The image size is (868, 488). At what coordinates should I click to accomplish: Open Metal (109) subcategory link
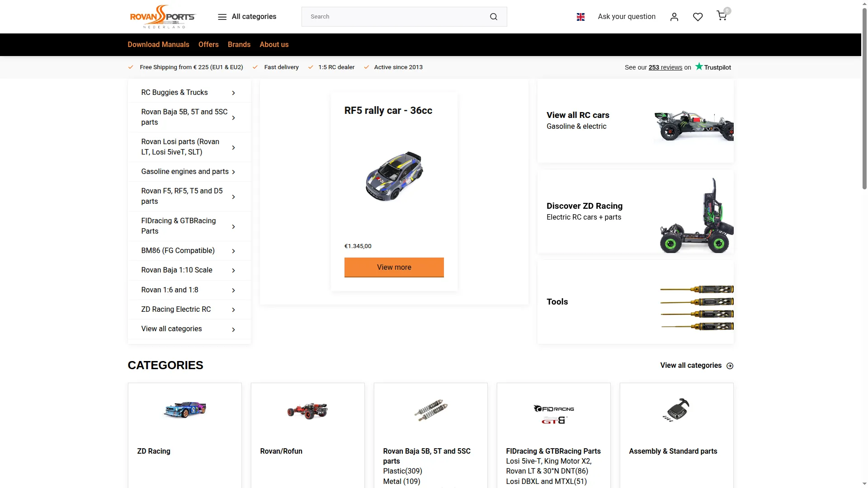coord(401,482)
